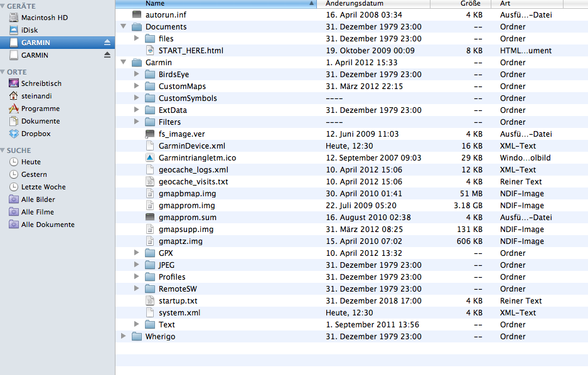This screenshot has width=588, height=375.
Task: Expand the Profiles folder
Action: coord(137,277)
